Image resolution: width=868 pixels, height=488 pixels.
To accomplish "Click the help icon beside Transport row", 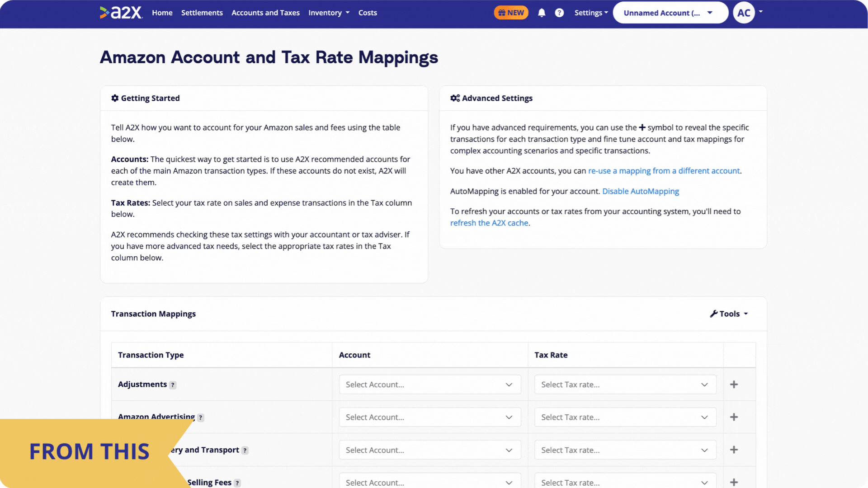I will coord(245,450).
